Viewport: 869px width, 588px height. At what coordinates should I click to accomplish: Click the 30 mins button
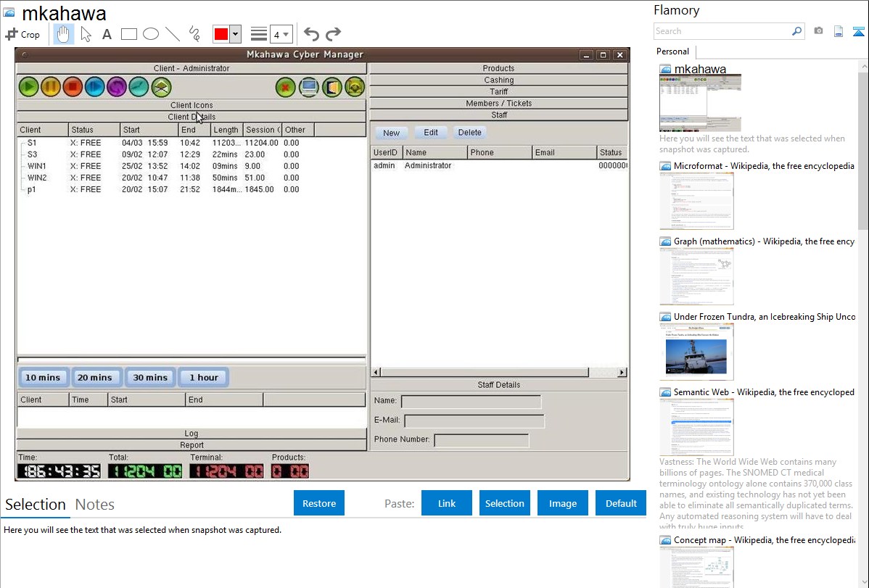150,378
